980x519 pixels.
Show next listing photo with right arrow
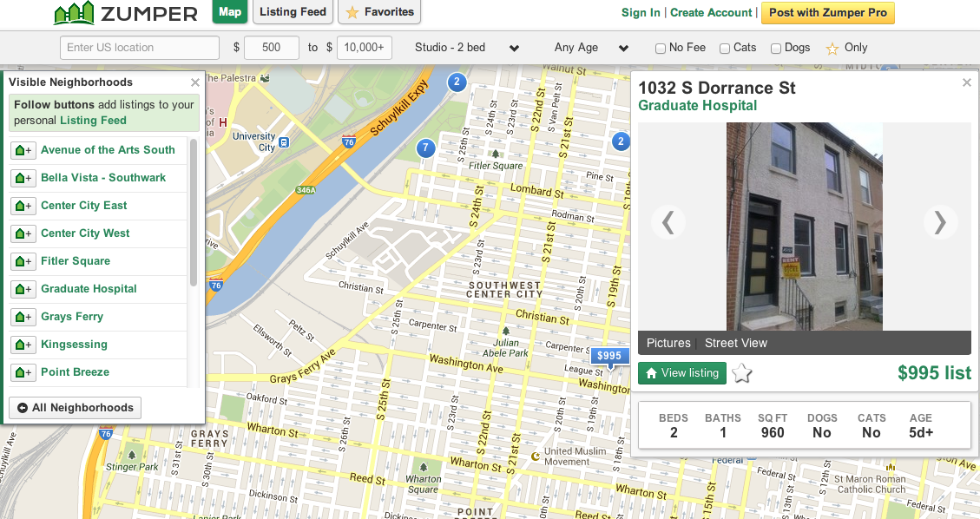(940, 223)
